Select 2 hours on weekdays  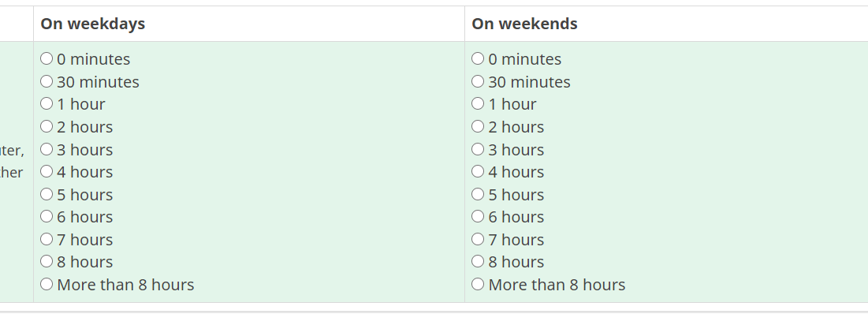[x=47, y=126]
